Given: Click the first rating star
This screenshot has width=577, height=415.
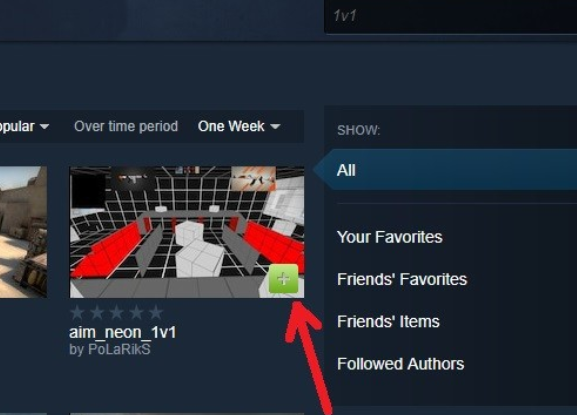Looking at the screenshot, I should pos(77,313).
